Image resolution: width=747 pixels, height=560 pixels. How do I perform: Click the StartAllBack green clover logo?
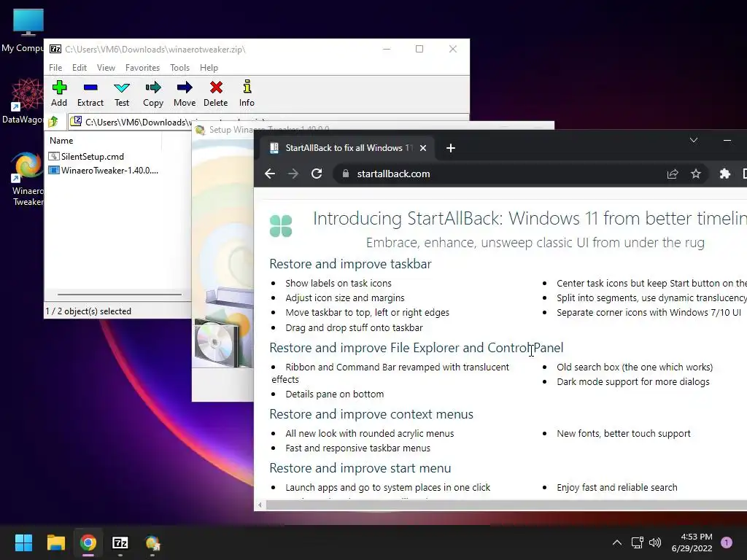point(281,226)
